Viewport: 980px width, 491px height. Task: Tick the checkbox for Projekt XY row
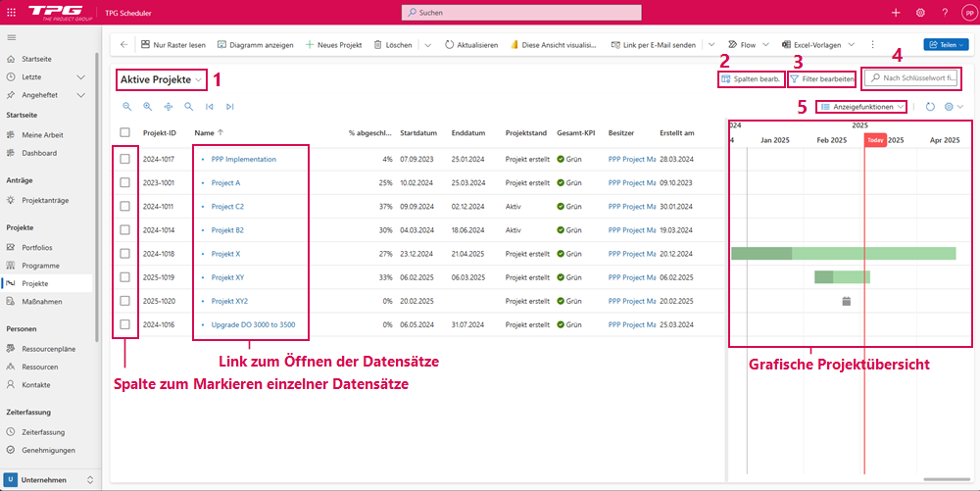(124, 277)
